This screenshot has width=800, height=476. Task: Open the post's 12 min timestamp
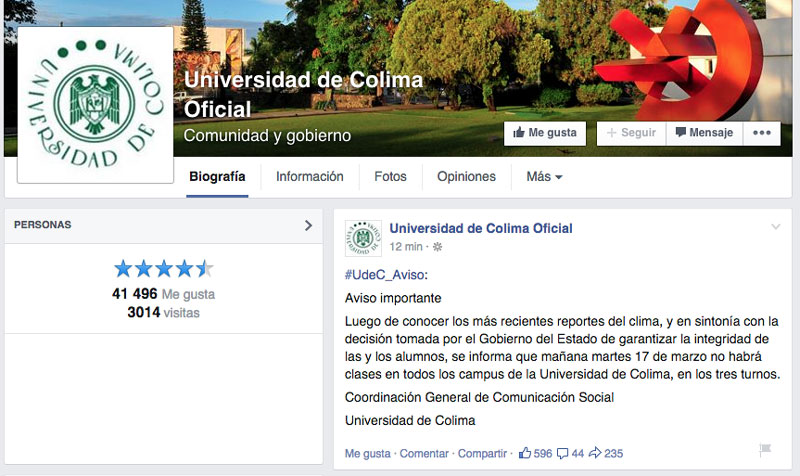click(x=406, y=247)
